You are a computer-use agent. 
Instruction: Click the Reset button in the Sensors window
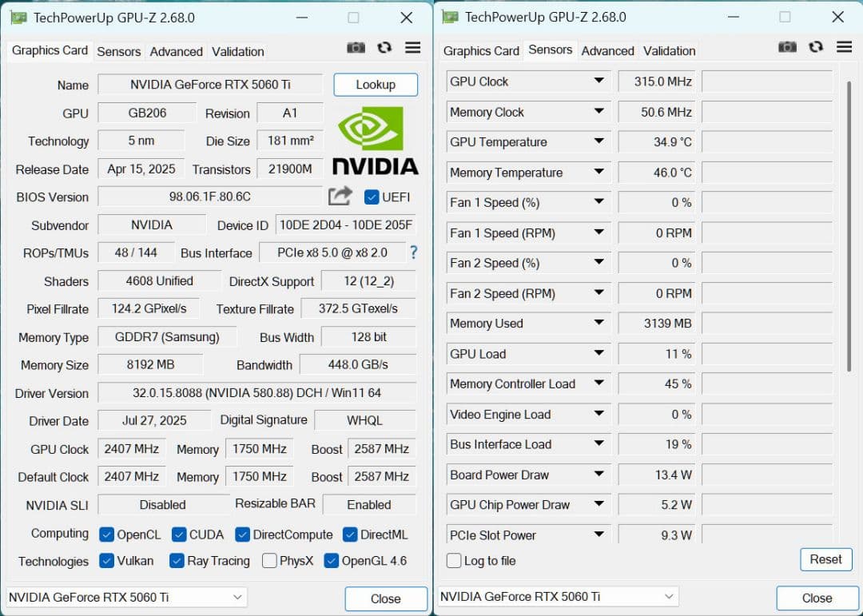point(825,559)
